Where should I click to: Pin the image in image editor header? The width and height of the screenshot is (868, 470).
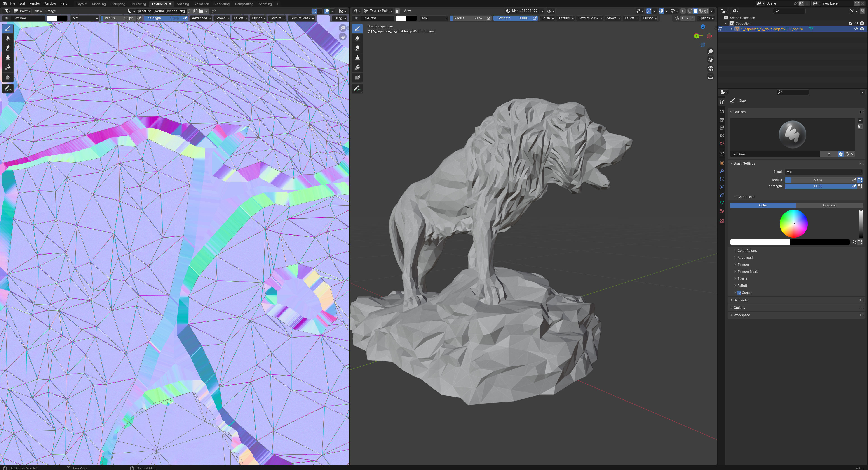click(x=214, y=11)
